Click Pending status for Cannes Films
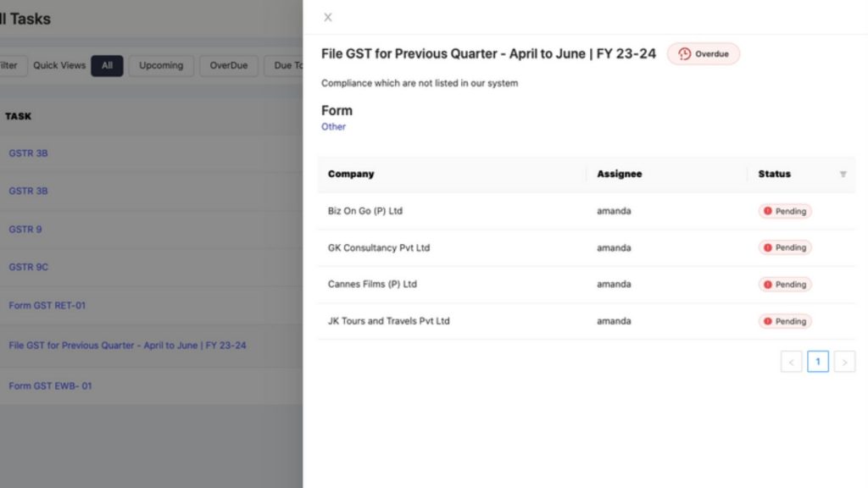Viewport: 868px width, 488px height. tap(784, 285)
